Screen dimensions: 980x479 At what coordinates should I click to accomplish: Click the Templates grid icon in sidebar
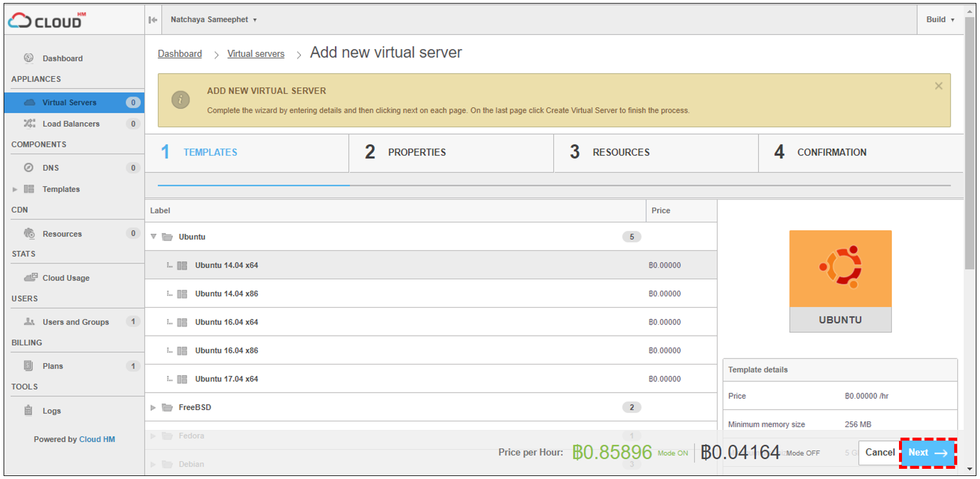point(29,189)
